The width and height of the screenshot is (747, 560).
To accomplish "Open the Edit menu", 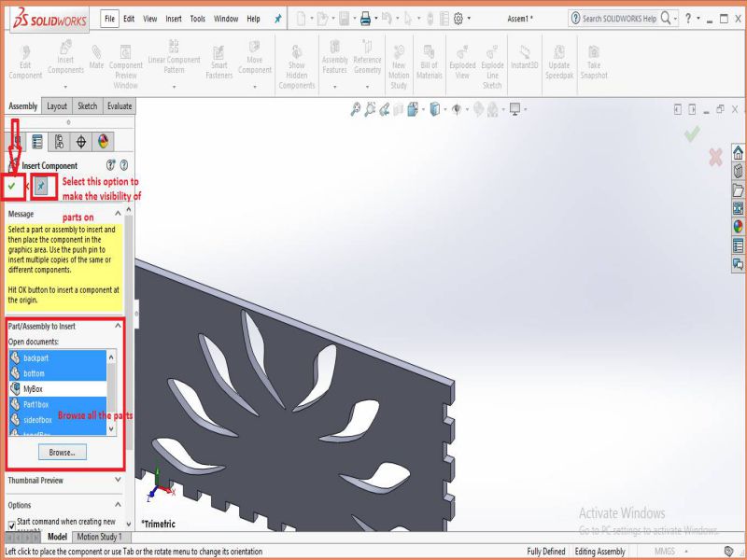I will (x=129, y=19).
